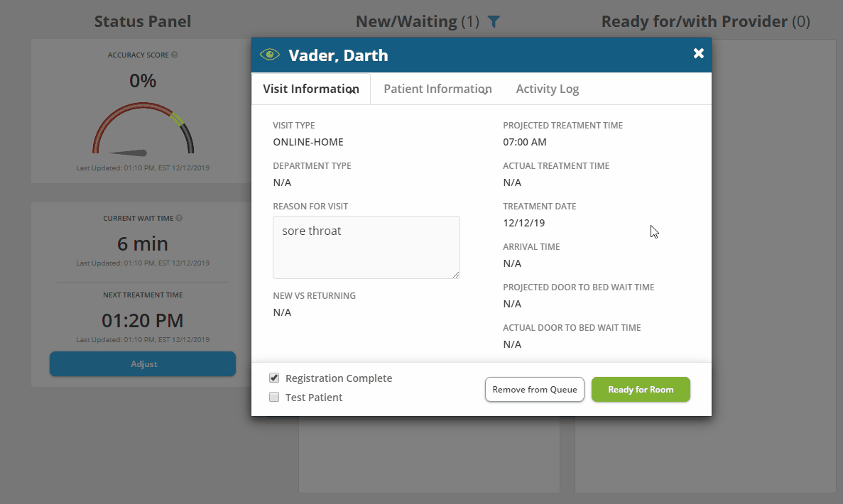Image resolution: width=843 pixels, height=504 pixels.
Task: Enable the Test Patient checkbox
Action: coord(274,398)
